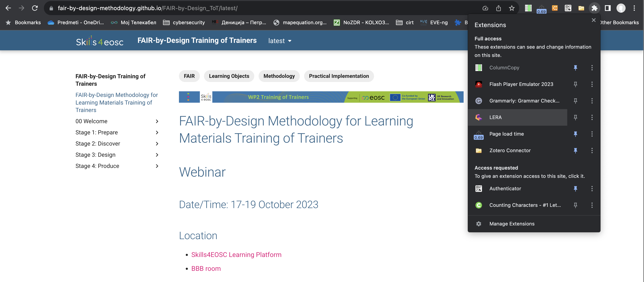Click the ColumnCopy extension icon
The width and height of the screenshot is (644, 282).
click(478, 67)
